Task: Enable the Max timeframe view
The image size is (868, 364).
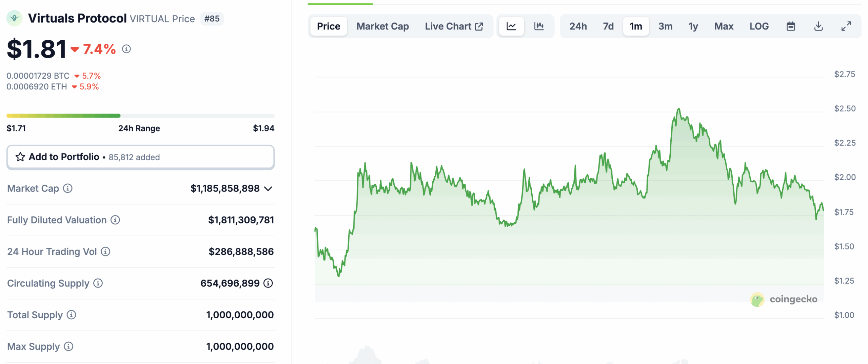Action: 724,26
